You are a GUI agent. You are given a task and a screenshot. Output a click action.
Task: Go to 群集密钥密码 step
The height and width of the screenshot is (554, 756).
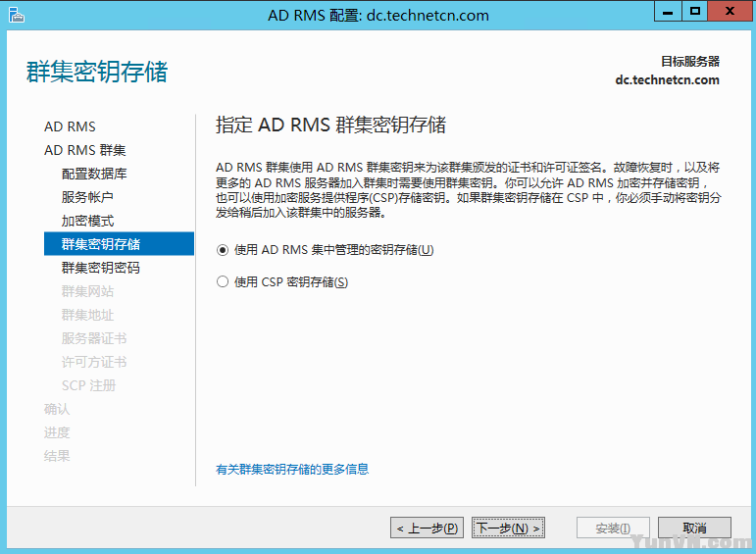(x=101, y=268)
